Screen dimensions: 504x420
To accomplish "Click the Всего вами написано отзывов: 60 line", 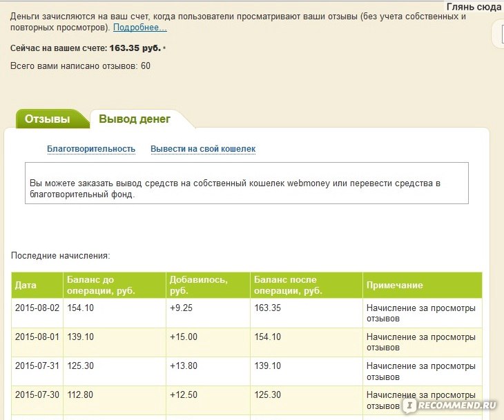I will coord(80,66).
